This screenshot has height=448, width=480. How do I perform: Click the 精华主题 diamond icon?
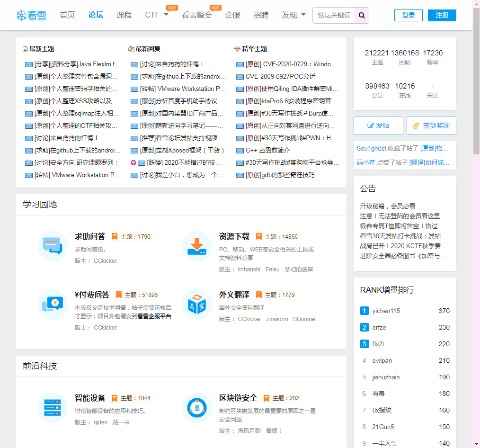[237, 49]
